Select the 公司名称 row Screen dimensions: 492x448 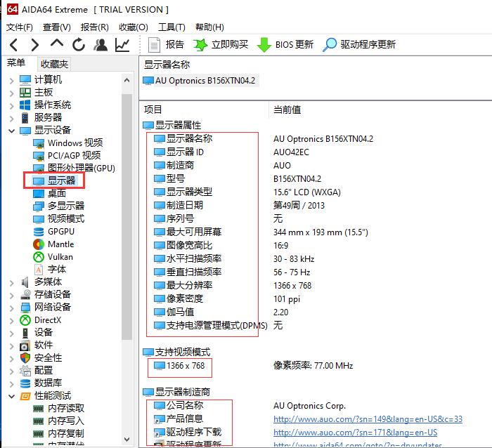[179, 406]
